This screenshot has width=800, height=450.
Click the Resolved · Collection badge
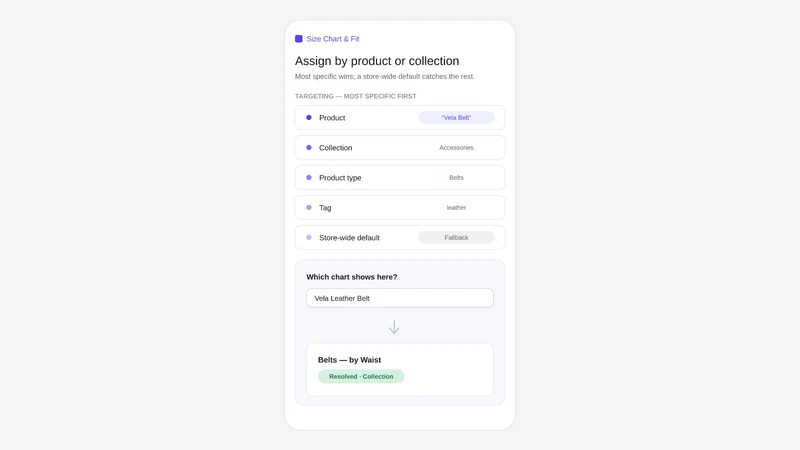(x=361, y=377)
